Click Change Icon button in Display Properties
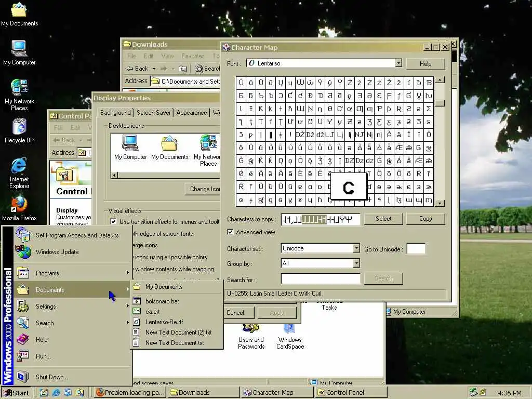Viewport: 532px width, 399px height. tap(203, 189)
